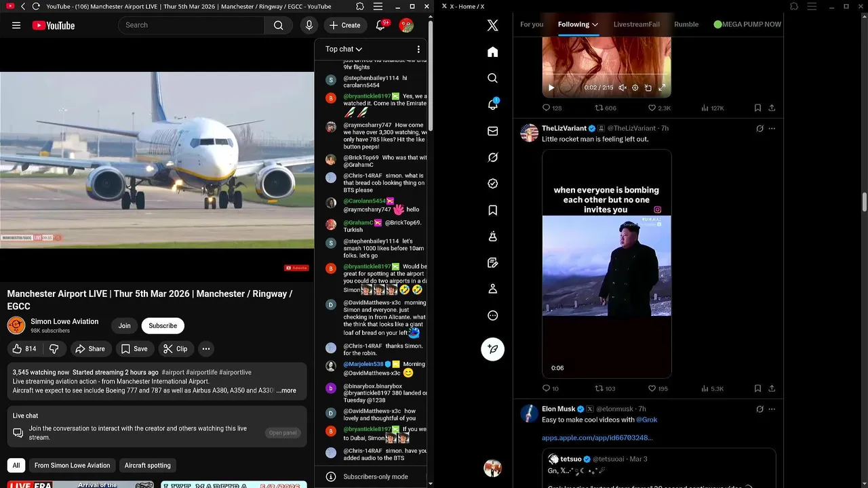Viewport: 868px width, 488px height.
Task: Repost the post with 606 reposts
Action: [x=606, y=108]
